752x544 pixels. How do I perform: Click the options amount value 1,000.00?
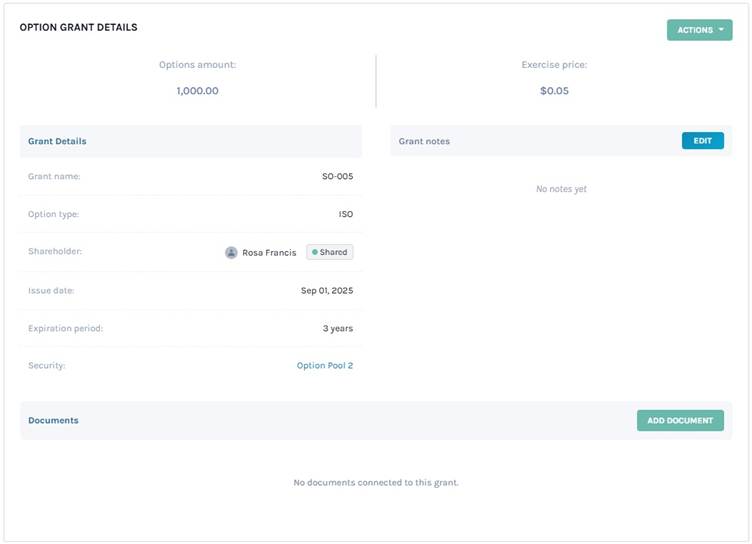click(197, 91)
